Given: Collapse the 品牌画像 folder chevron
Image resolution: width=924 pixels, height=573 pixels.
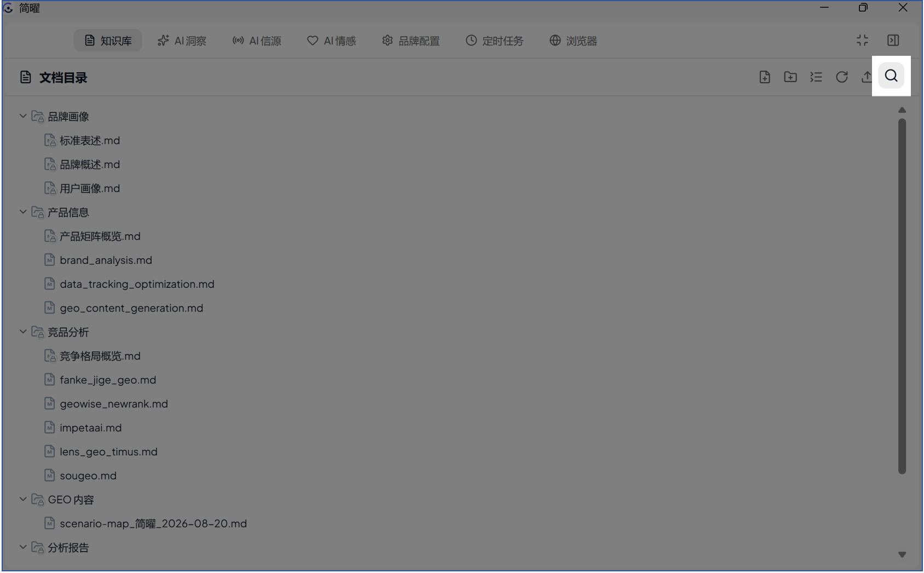Looking at the screenshot, I should pos(23,116).
